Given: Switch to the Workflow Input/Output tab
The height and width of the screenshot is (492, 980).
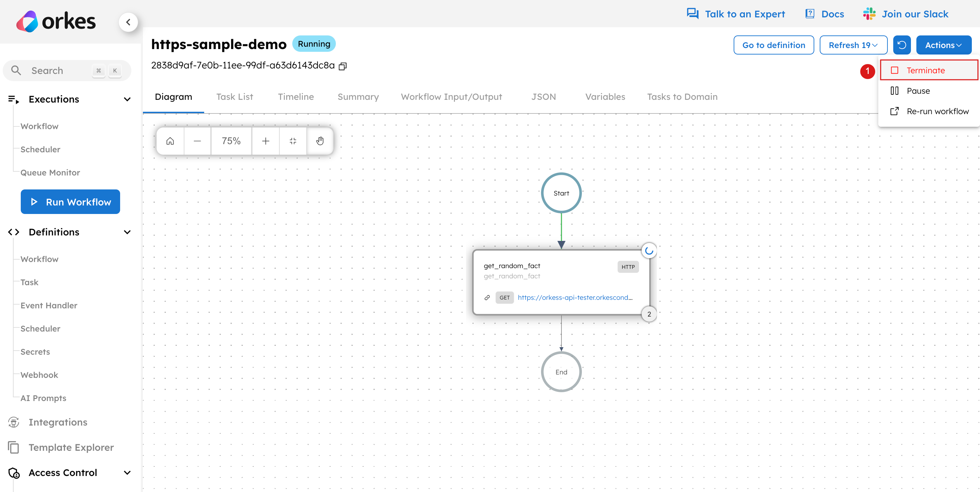Looking at the screenshot, I should pos(451,97).
